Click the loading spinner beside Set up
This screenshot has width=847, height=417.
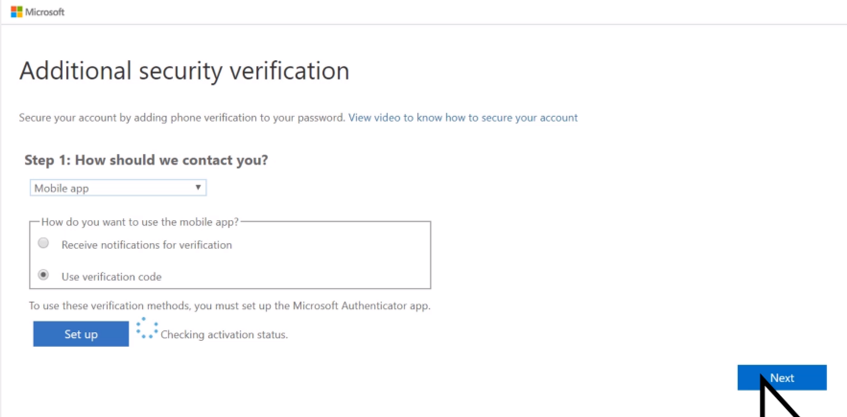click(x=147, y=328)
